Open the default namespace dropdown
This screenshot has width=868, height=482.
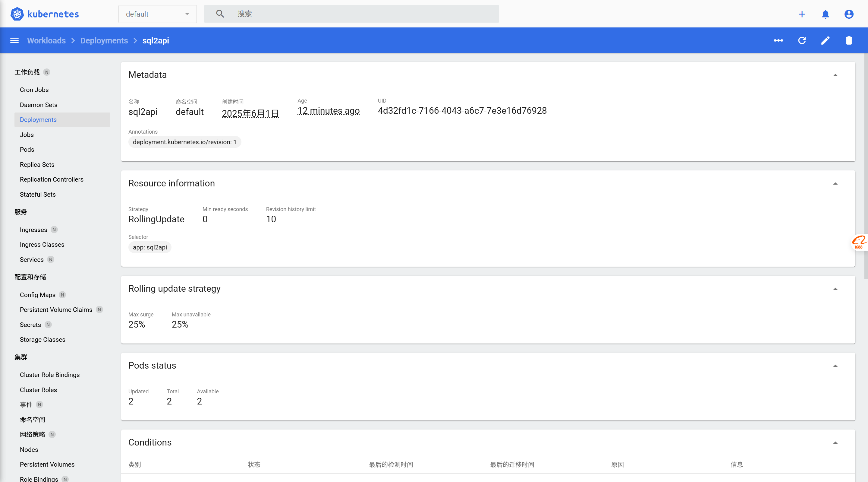157,14
